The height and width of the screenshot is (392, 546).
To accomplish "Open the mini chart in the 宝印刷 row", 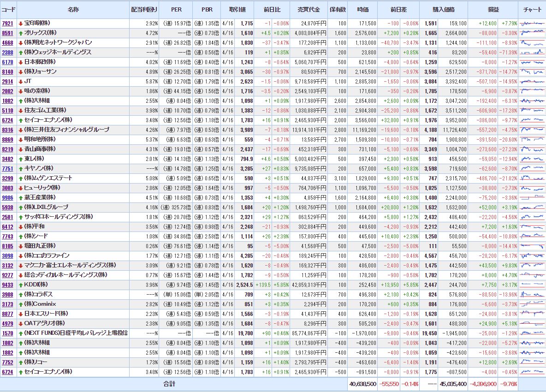I will (532, 23).
